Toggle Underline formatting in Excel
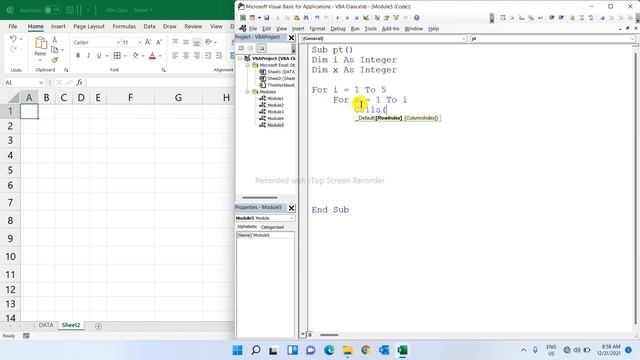This screenshot has width=640, height=360. [x=99, y=56]
